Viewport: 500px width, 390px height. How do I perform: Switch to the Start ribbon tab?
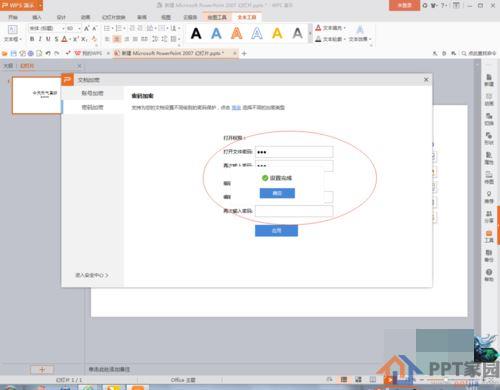click(x=13, y=17)
